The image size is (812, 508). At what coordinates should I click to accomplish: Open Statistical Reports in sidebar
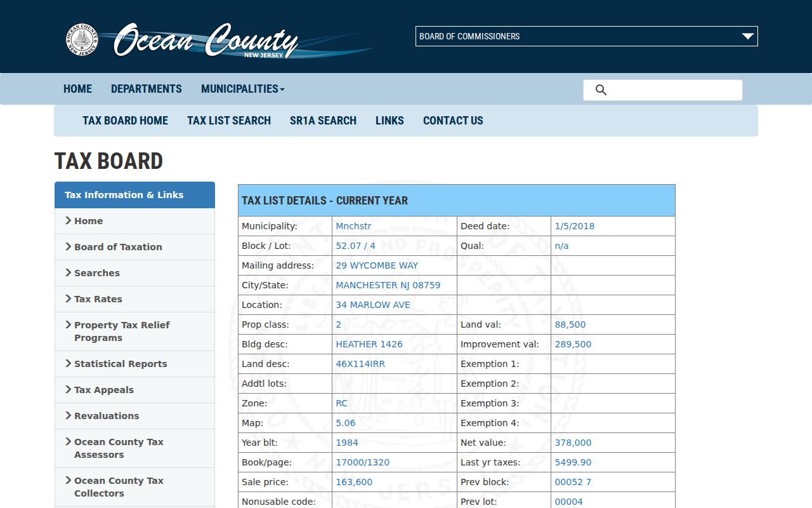point(134,364)
